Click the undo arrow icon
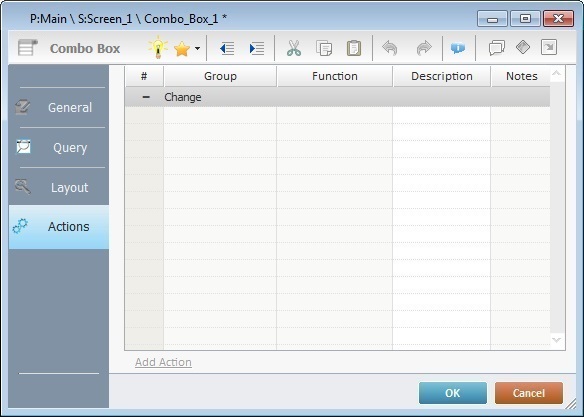The height and width of the screenshot is (417, 584). 390,48
